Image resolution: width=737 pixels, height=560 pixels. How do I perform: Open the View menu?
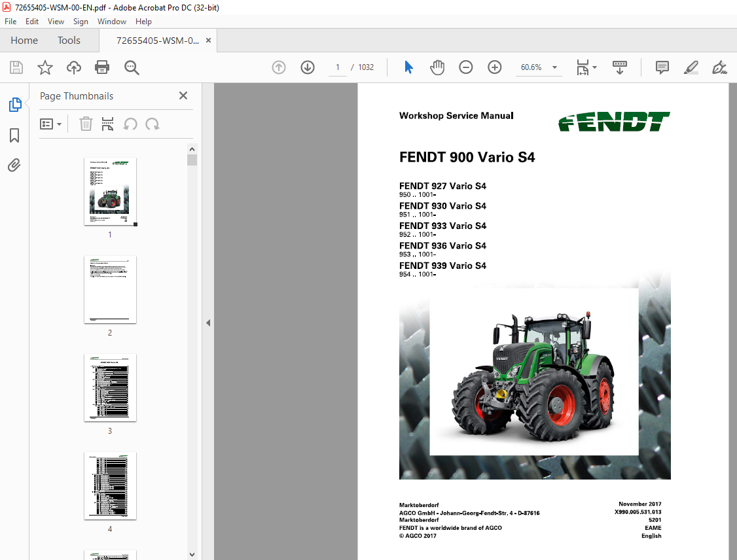pyautogui.click(x=56, y=22)
